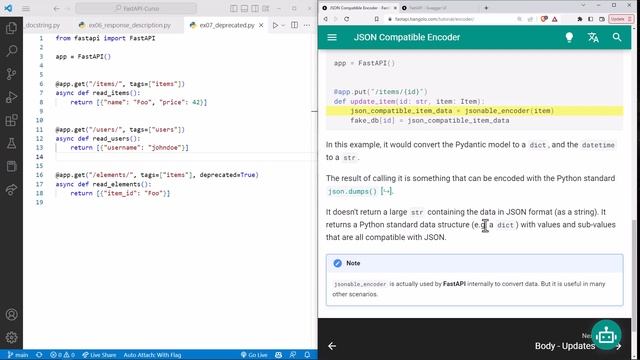Run the Python file with play button
Image resolution: width=640 pixels, height=360 pixels.
[276, 25]
